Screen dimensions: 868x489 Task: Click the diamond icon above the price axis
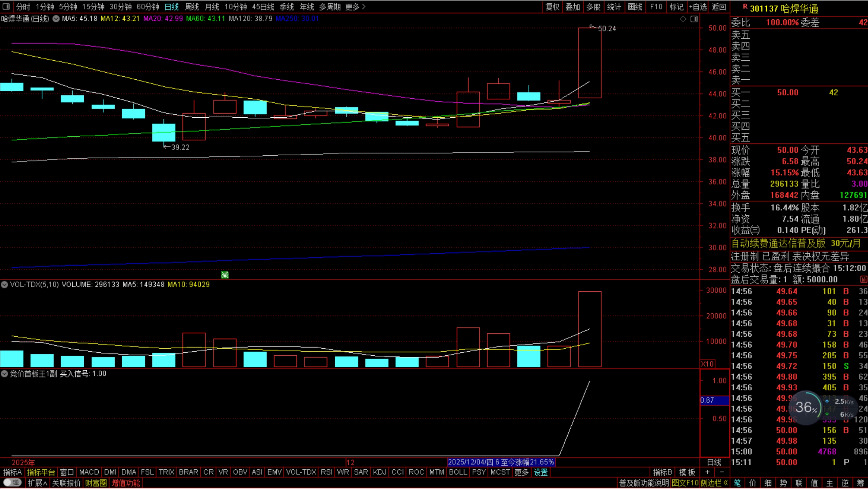pyautogui.click(x=683, y=19)
